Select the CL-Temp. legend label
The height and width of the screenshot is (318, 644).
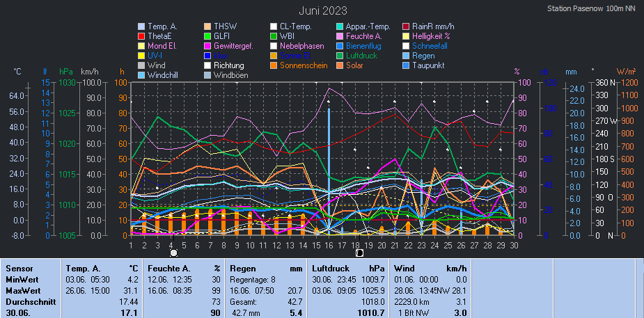coord(296,26)
